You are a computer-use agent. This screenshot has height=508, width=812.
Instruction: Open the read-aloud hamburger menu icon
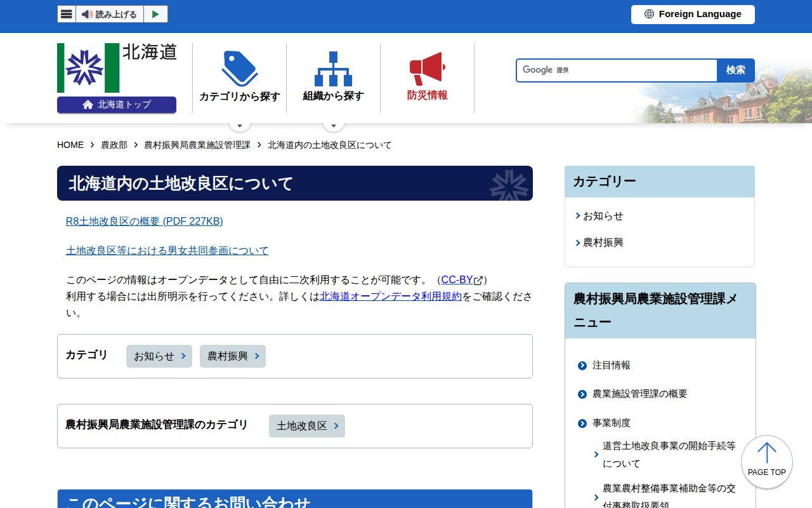point(67,14)
